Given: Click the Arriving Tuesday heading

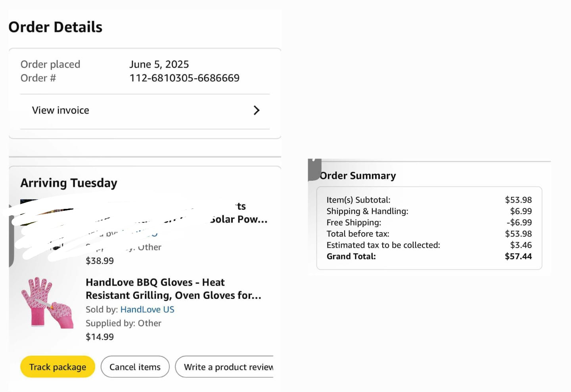Looking at the screenshot, I should click(x=69, y=183).
